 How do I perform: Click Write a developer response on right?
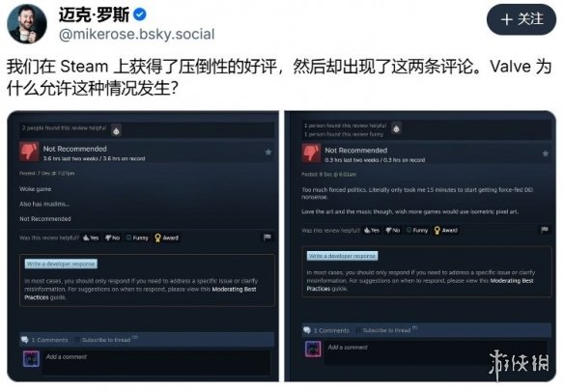coord(342,256)
